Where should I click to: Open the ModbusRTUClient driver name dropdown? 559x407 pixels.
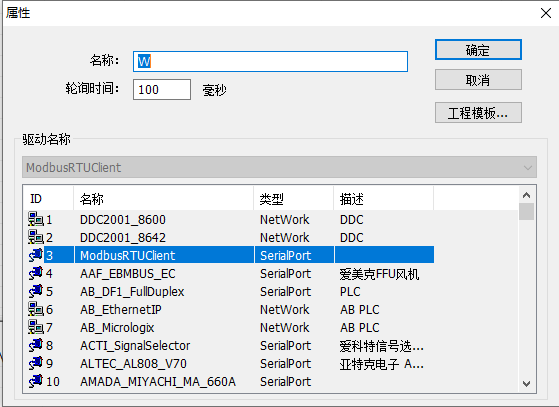(279, 167)
